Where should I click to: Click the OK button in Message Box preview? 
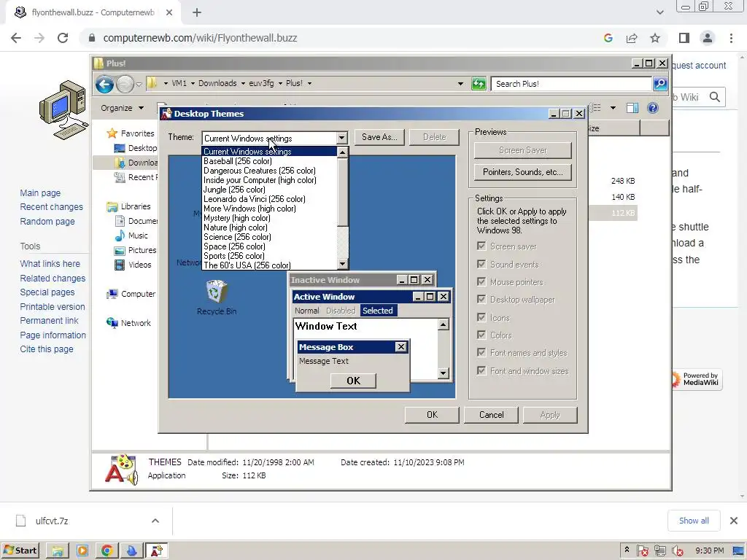pos(353,381)
